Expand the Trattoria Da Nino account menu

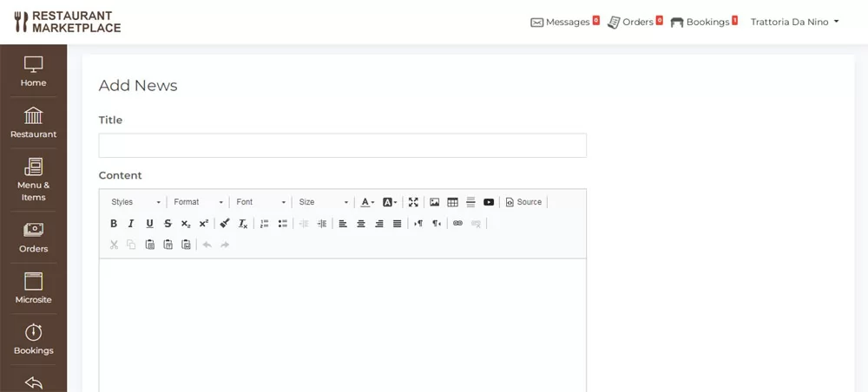click(x=795, y=23)
